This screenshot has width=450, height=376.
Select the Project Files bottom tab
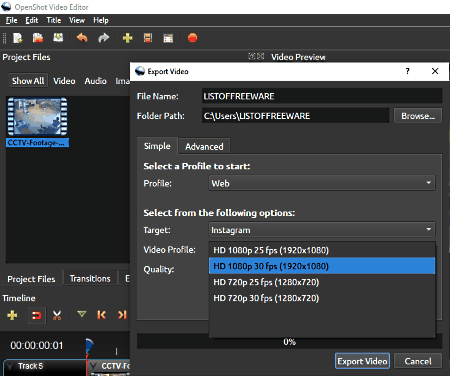[x=31, y=279]
